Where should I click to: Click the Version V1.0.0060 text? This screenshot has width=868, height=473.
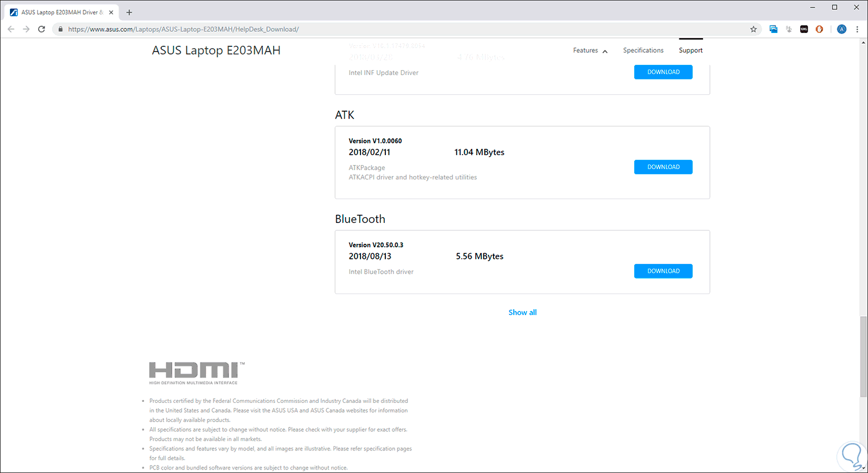point(375,141)
